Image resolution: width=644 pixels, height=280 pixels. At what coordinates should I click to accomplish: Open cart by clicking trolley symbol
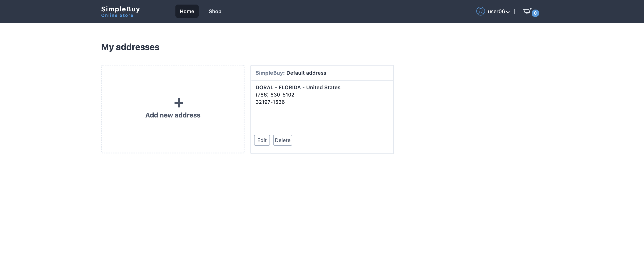tap(527, 11)
